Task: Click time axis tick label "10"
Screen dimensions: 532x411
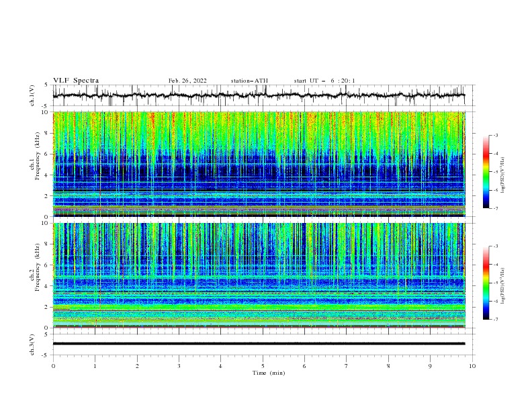Action: tap(472, 366)
